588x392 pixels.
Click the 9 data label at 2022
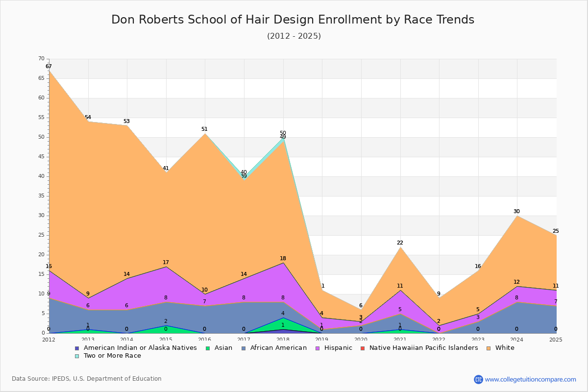click(x=439, y=294)
